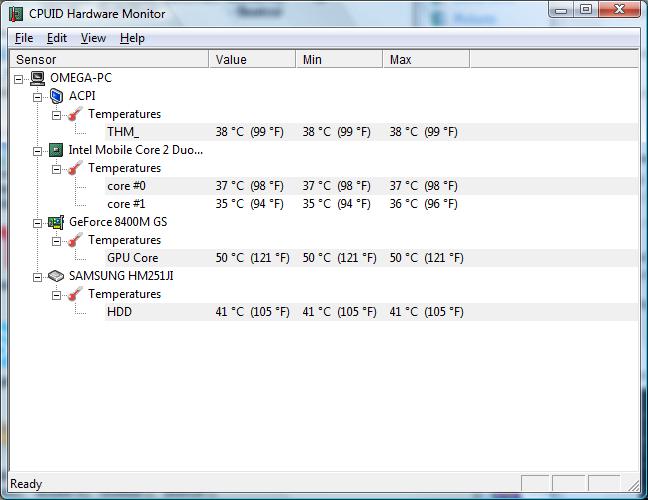The image size is (648, 500).
Task: Click the OMEGA-PC computer icon
Action: pyautogui.click(x=37, y=78)
